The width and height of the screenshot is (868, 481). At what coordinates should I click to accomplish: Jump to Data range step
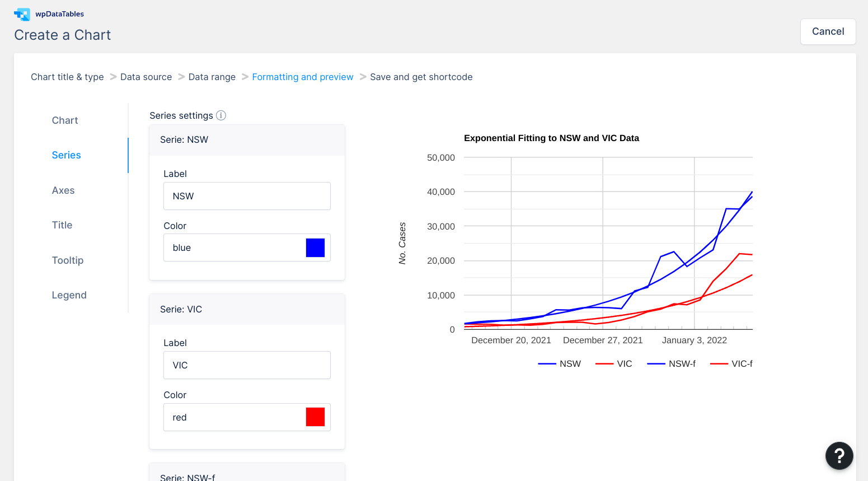[212, 77]
